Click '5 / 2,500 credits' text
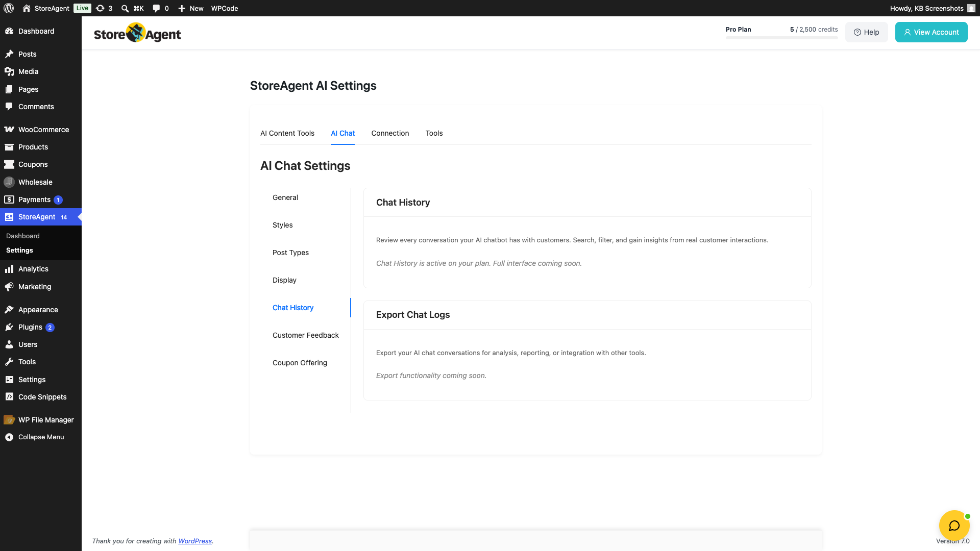 pos(814,30)
